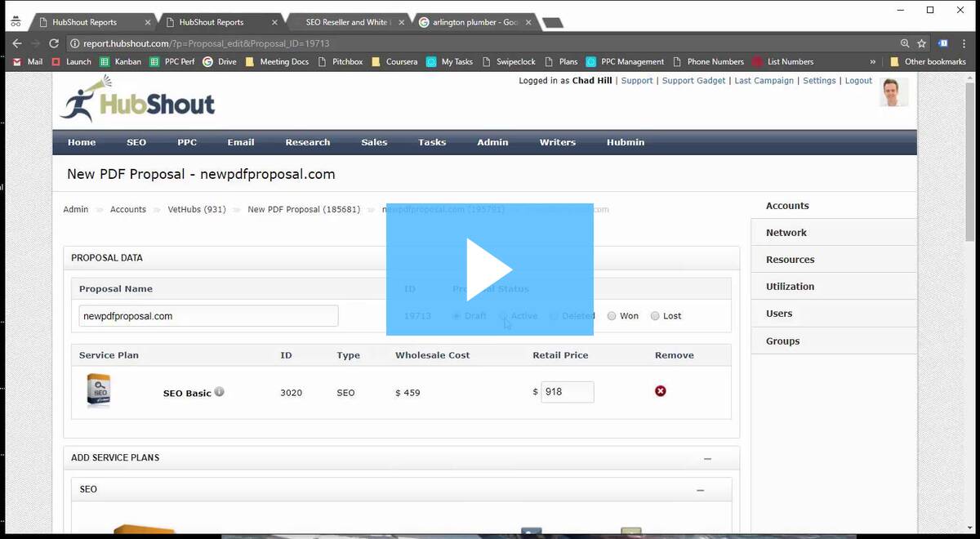Open the My Tasks bookmark
The width and height of the screenshot is (980, 539).
[x=449, y=61]
